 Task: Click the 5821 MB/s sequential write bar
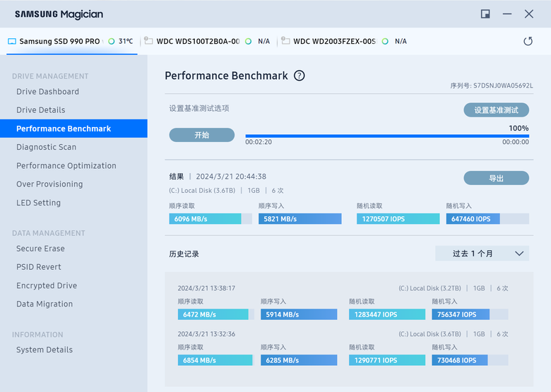tap(300, 219)
